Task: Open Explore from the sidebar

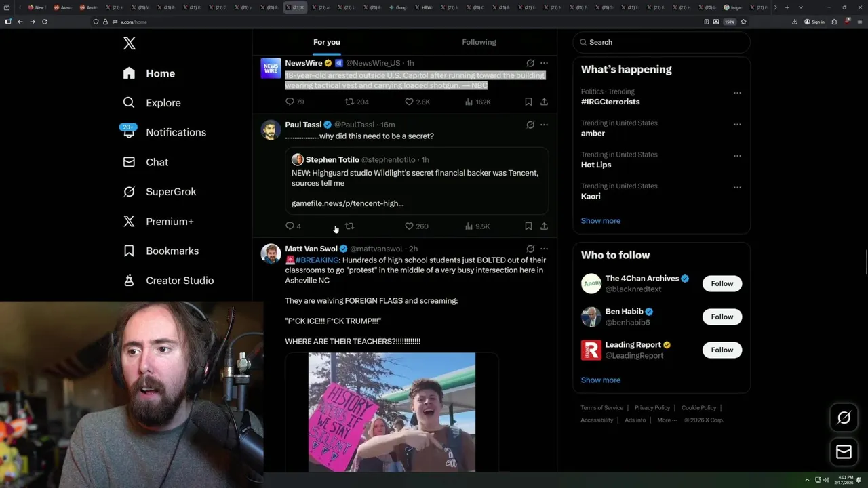Action: (152, 103)
